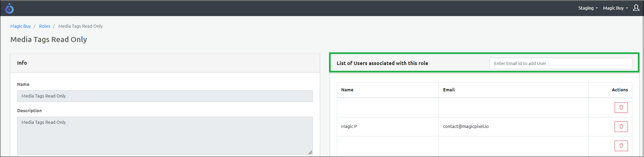Go to Magic Buy breadcrumb link
644x157 pixels.
pyautogui.click(x=21, y=26)
